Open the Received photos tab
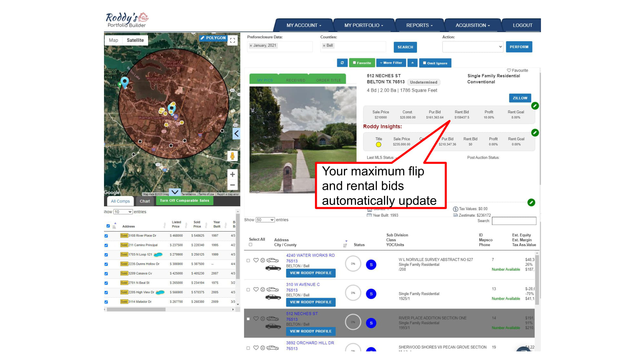 pos(296,80)
